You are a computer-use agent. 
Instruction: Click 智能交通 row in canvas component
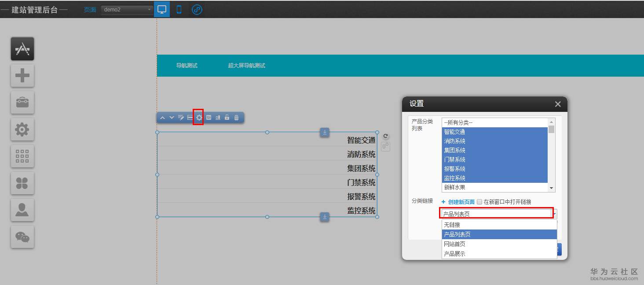(267, 140)
